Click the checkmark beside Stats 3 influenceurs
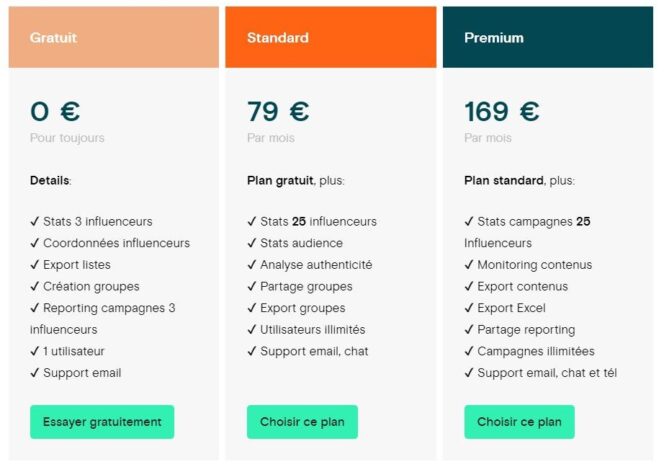This screenshot has height=467, width=664. coord(35,222)
